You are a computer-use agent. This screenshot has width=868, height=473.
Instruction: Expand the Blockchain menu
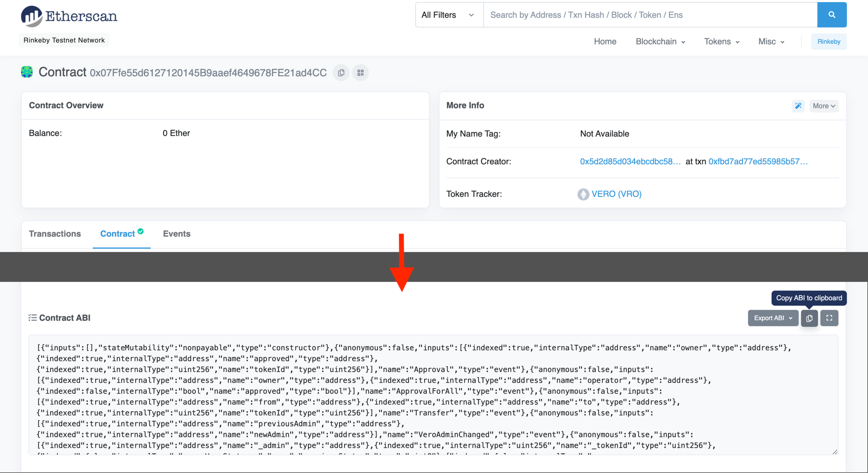pos(660,42)
